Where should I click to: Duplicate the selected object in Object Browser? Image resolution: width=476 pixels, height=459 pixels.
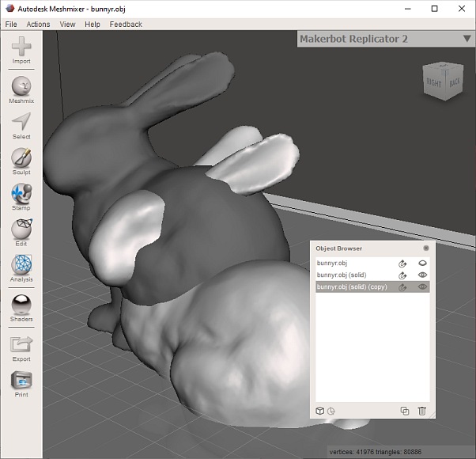[x=405, y=411]
